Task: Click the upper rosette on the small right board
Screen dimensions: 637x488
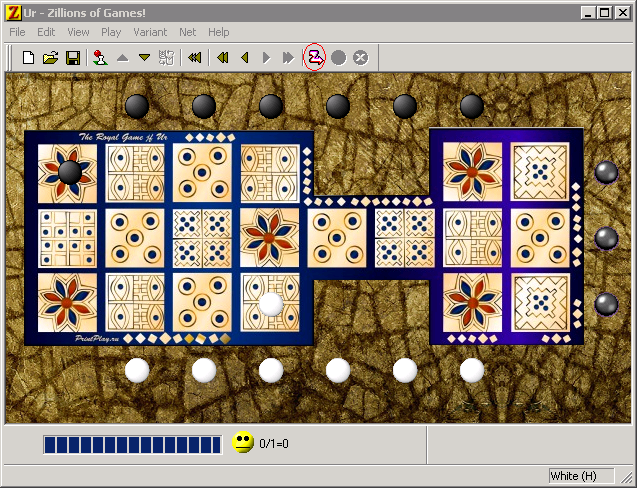Action: pos(472,171)
